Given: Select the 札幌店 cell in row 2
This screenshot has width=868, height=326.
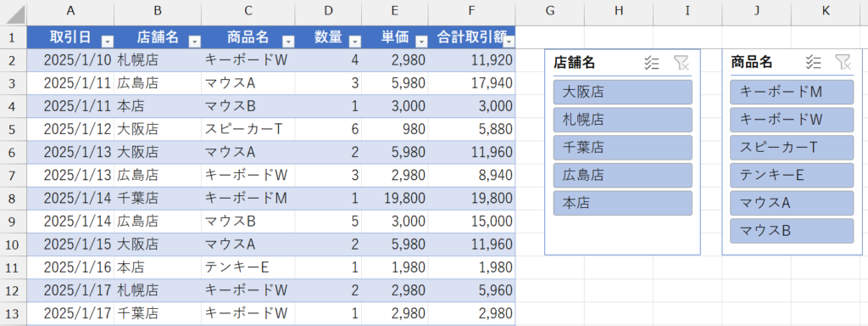Looking at the screenshot, I should point(158,60).
